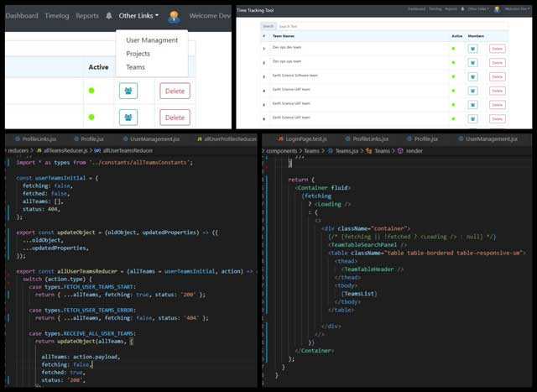Click members icon for Dev ops ops team

click(472, 63)
